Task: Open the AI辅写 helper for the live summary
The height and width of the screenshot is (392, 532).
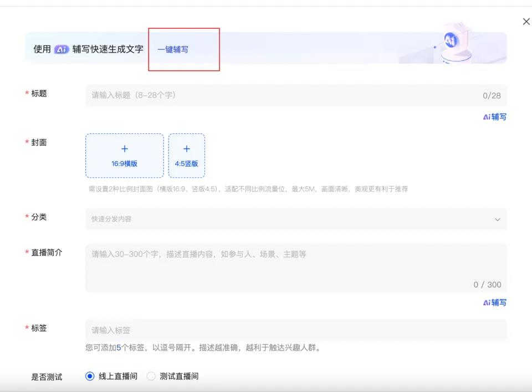Action: [494, 303]
